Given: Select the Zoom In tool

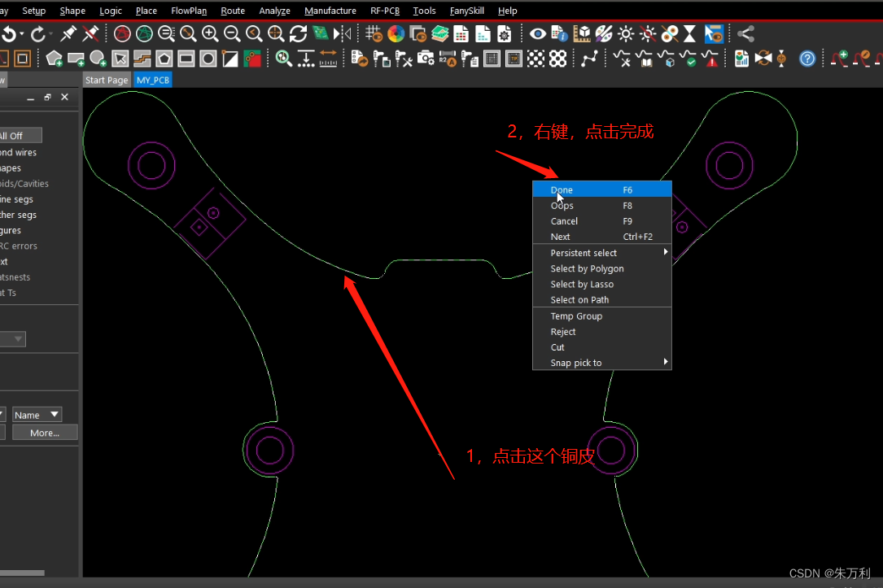Looking at the screenshot, I should [210, 33].
